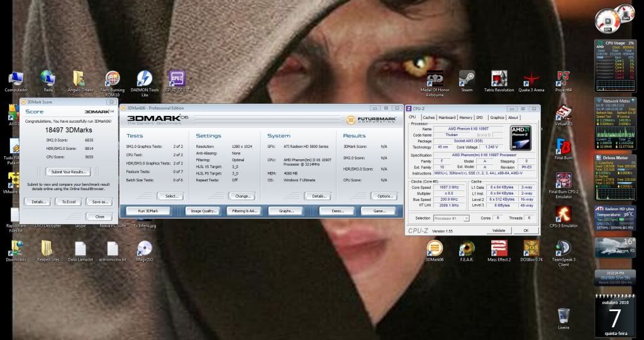Open the Nero Burning ROM 10 shortcut
644x340 pixels.
[x=113, y=79]
